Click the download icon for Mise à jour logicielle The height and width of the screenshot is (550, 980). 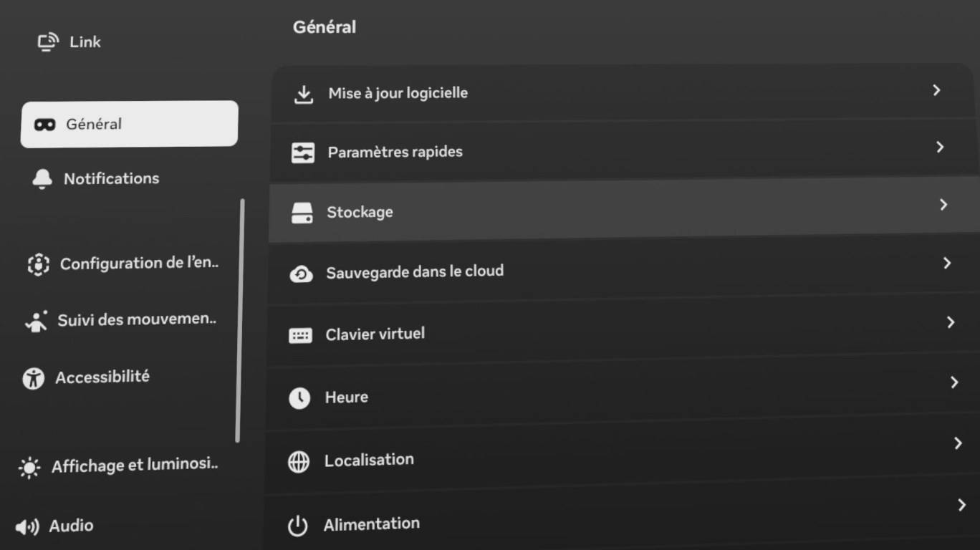(304, 95)
